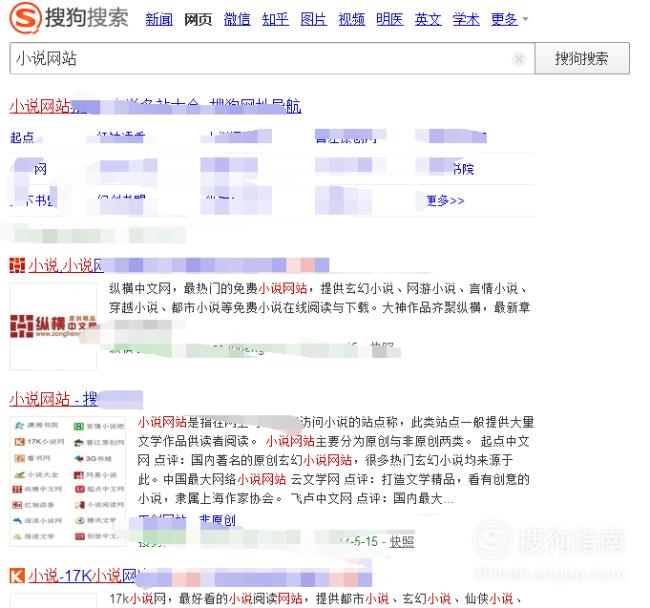Click the novel sites list thumbnail

pos(68,481)
